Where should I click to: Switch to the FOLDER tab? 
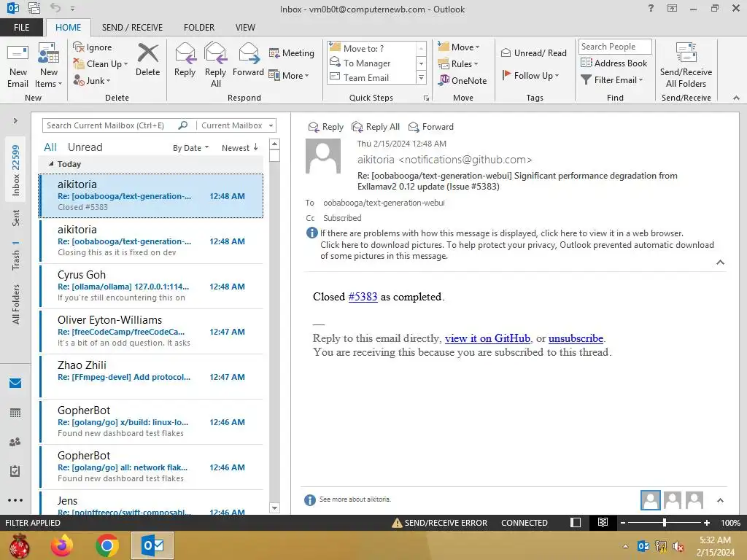[x=199, y=27]
